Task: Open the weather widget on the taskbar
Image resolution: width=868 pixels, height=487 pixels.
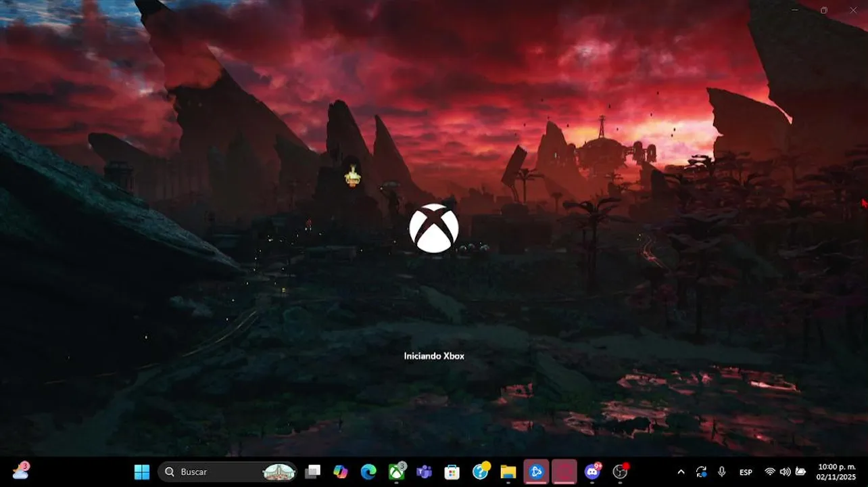Action: coord(21,470)
